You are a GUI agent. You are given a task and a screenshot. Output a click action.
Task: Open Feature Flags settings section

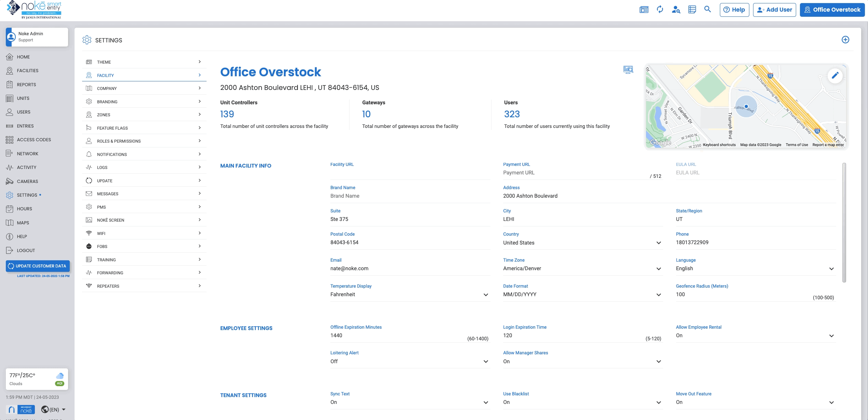[x=144, y=128]
